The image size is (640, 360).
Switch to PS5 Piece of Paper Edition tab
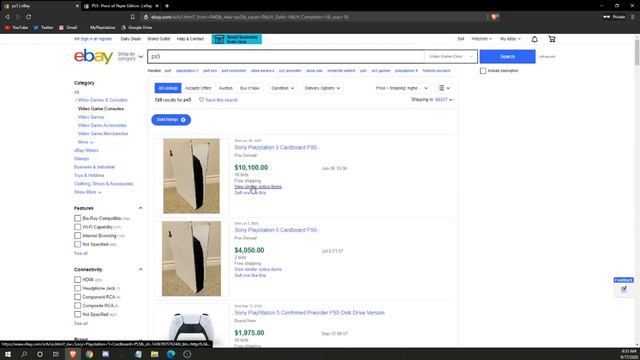[x=121, y=6]
